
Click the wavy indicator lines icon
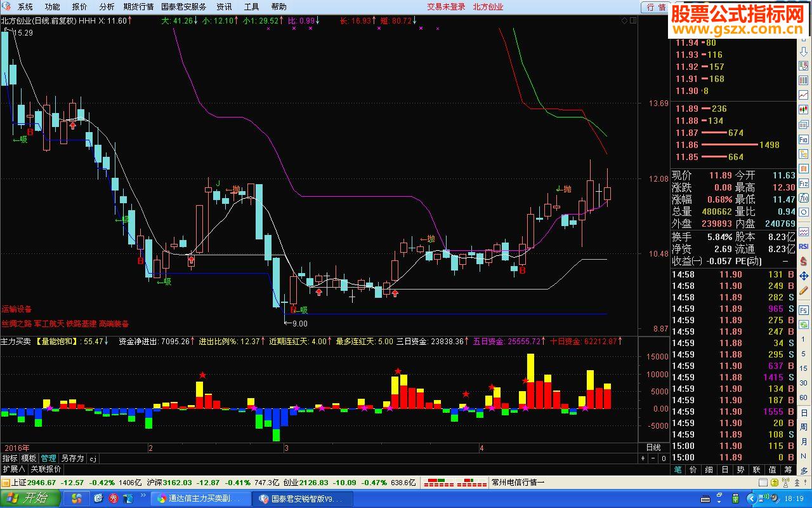[804, 232]
